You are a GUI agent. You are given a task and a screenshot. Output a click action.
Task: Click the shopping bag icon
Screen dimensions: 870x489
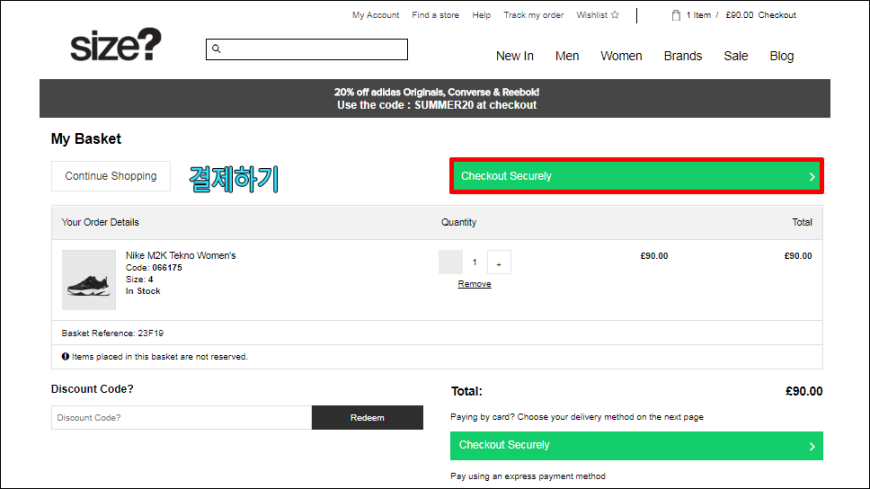(x=676, y=15)
